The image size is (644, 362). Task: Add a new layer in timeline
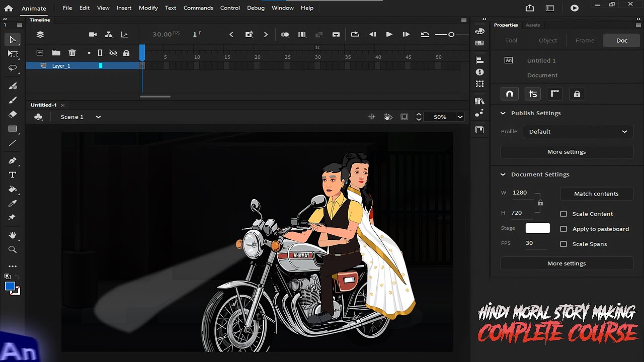tap(40, 53)
